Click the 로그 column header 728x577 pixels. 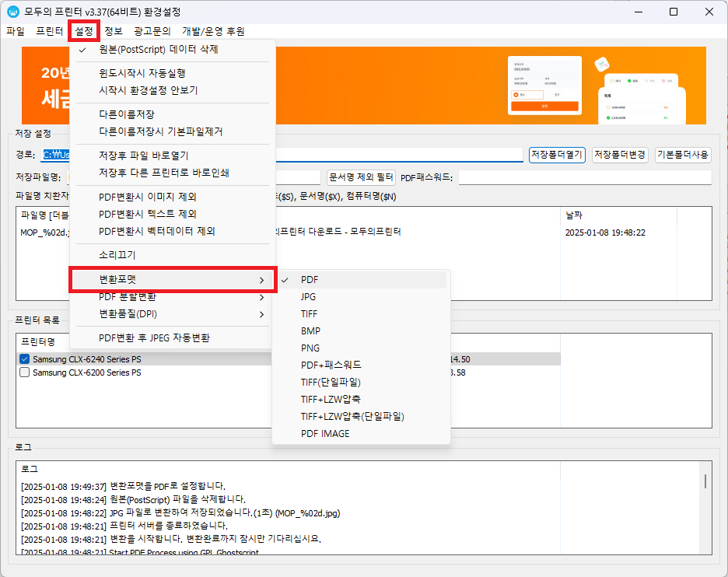[x=288, y=469]
